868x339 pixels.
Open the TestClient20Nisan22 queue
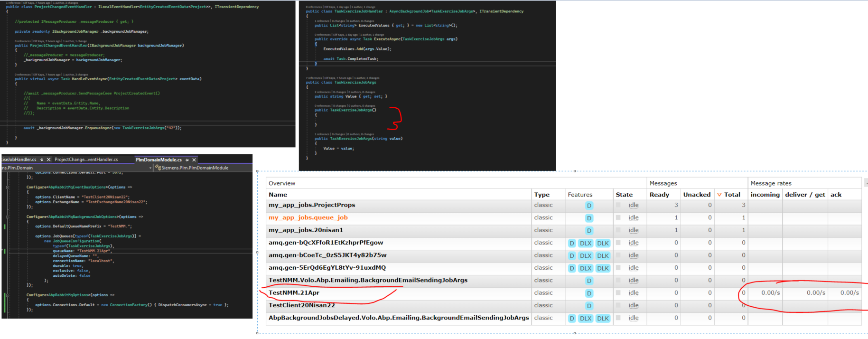click(302, 305)
